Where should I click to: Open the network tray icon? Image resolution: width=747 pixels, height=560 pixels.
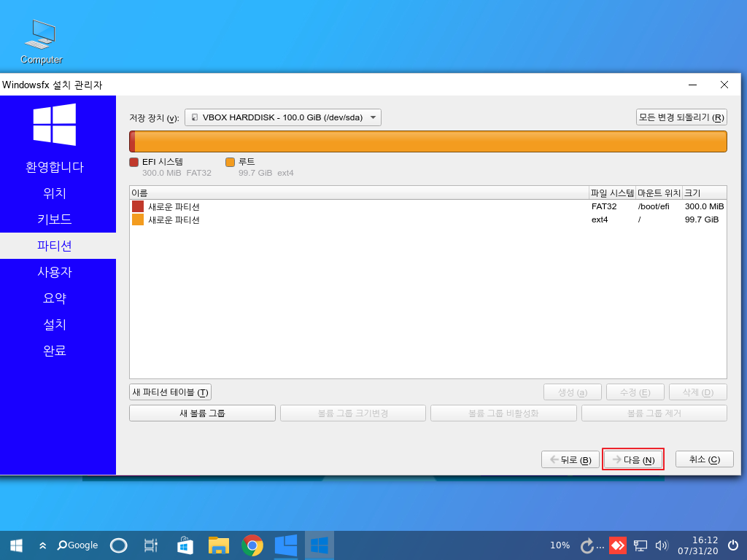tap(640, 545)
